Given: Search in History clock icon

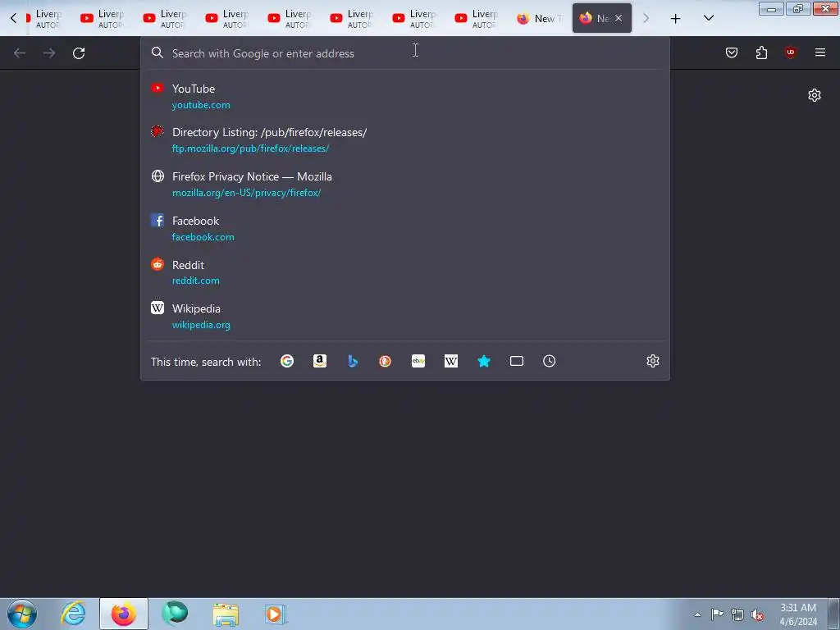Looking at the screenshot, I should pyautogui.click(x=549, y=361).
